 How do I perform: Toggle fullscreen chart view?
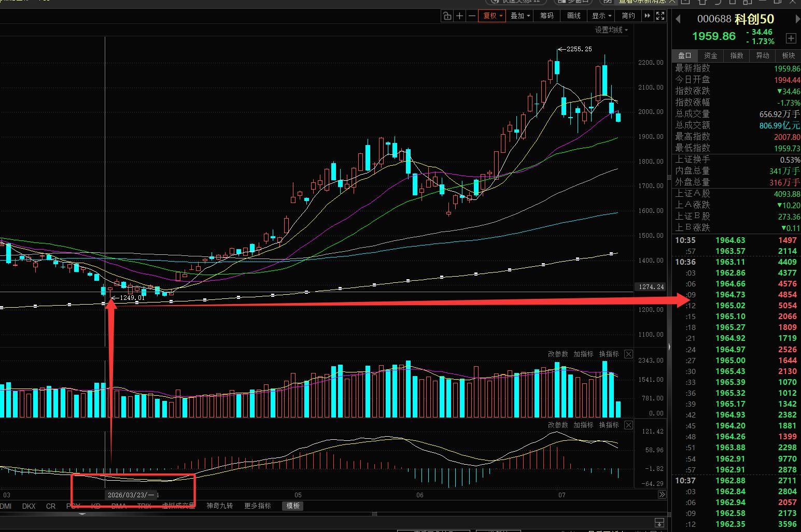[660, 16]
